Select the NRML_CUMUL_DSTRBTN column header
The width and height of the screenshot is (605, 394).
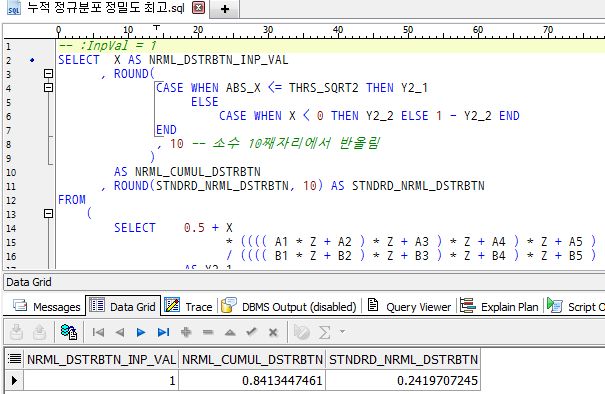click(x=252, y=359)
